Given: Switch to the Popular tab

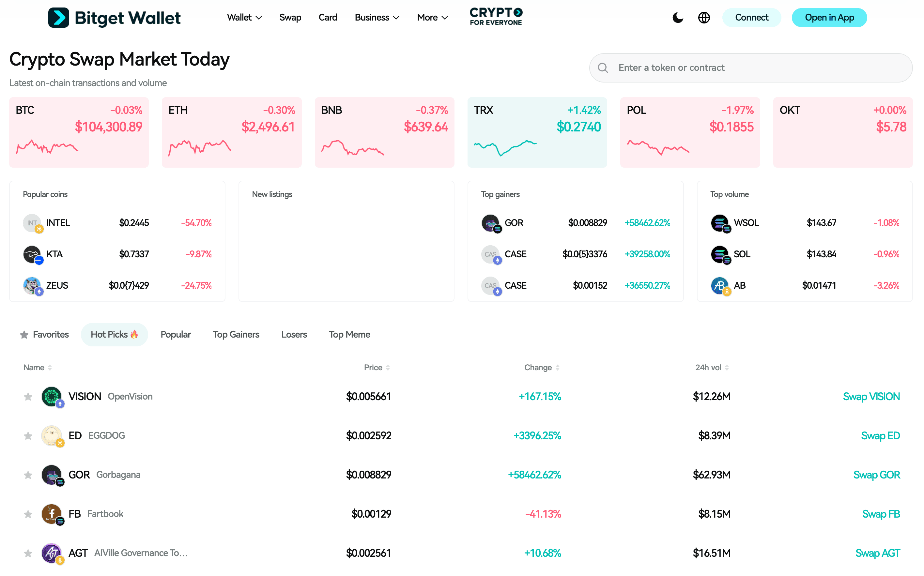Looking at the screenshot, I should [176, 335].
